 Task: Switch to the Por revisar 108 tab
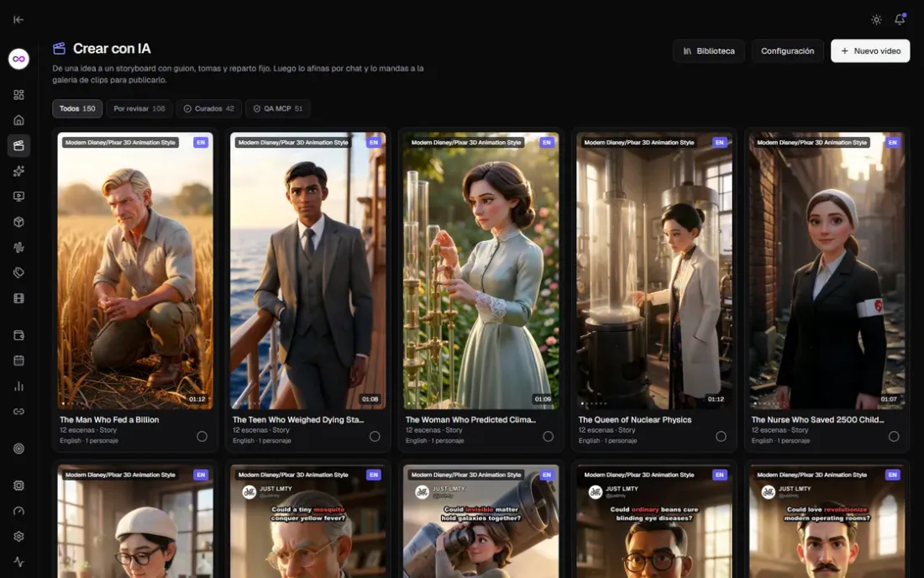click(x=139, y=108)
